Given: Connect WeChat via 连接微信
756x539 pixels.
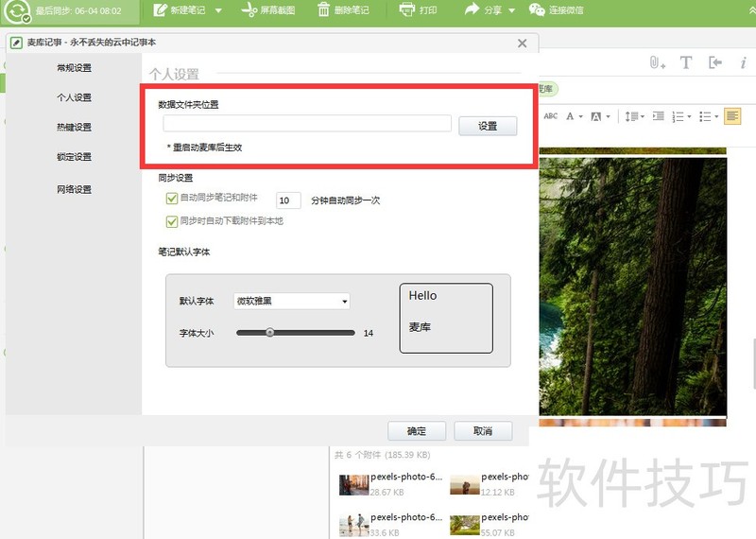Looking at the screenshot, I should [x=556, y=10].
